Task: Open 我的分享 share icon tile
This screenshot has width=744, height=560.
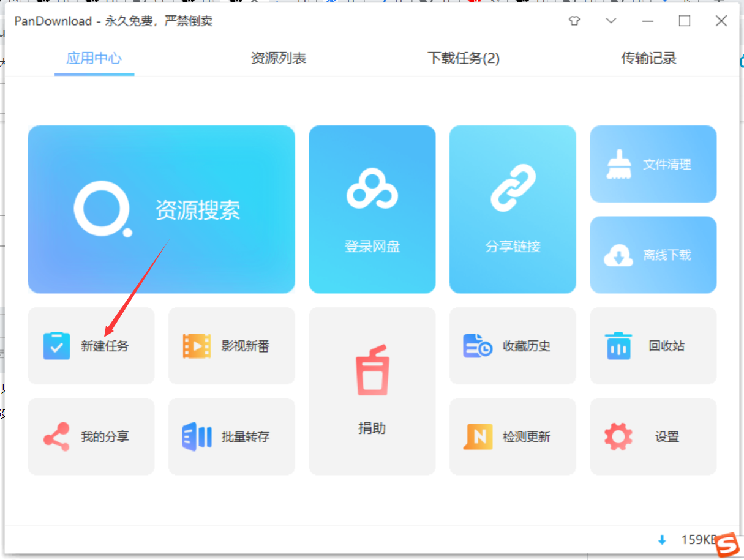Action: [91, 436]
